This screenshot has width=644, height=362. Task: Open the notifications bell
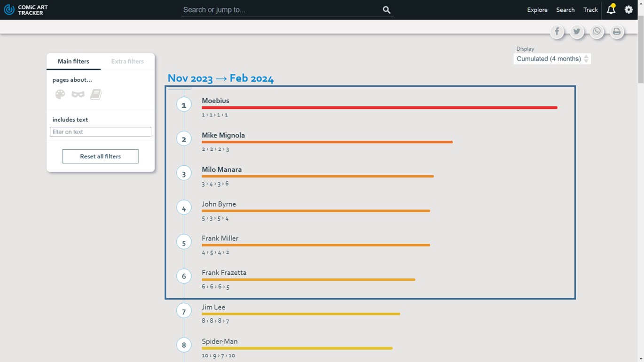(x=611, y=9)
